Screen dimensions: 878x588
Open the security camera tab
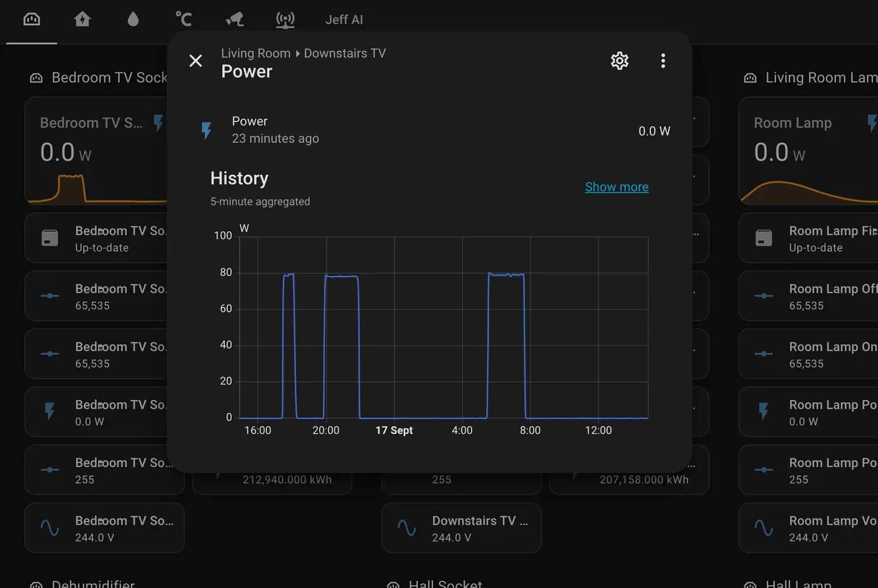pos(235,19)
